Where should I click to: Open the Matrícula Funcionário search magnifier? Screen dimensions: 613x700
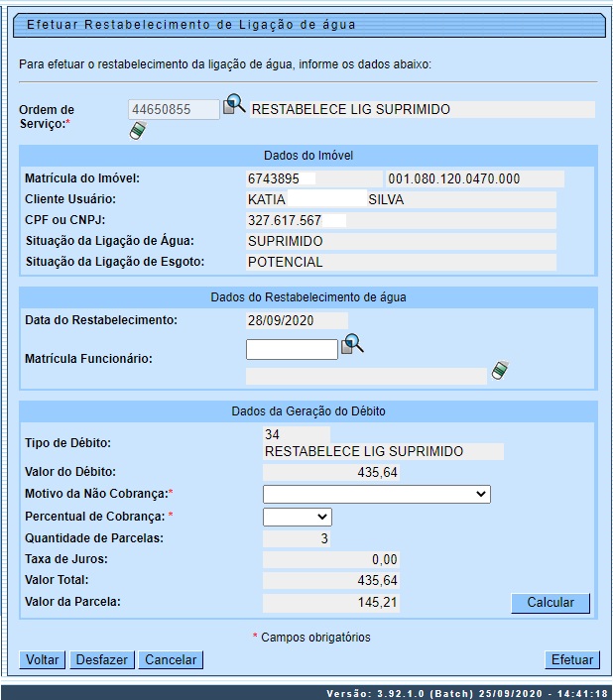pos(353,345)
